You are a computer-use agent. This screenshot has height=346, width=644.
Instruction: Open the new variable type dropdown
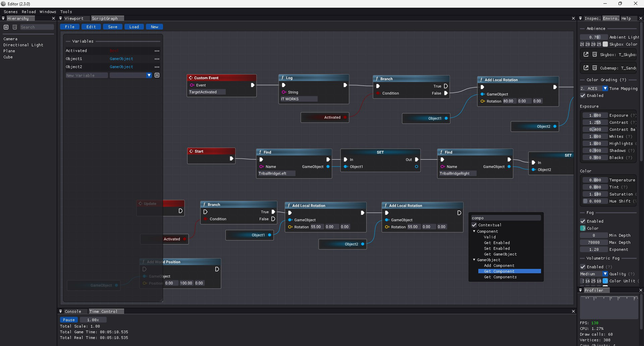(x=149, y=75)
